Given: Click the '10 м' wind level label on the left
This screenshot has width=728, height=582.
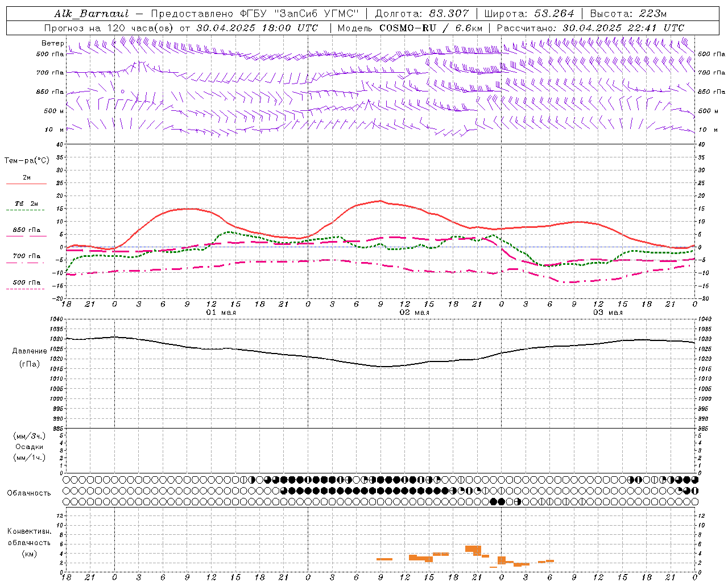Looking at the screenshot, I should [x=54, y=130].
